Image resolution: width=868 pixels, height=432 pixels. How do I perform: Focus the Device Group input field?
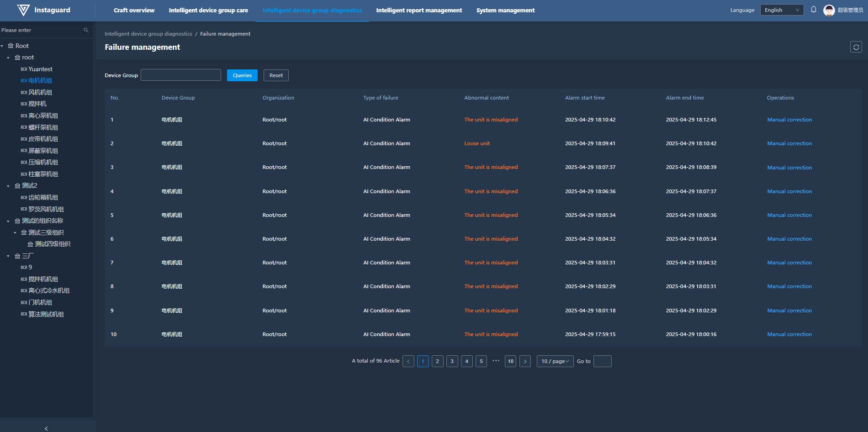pos(181,75)
